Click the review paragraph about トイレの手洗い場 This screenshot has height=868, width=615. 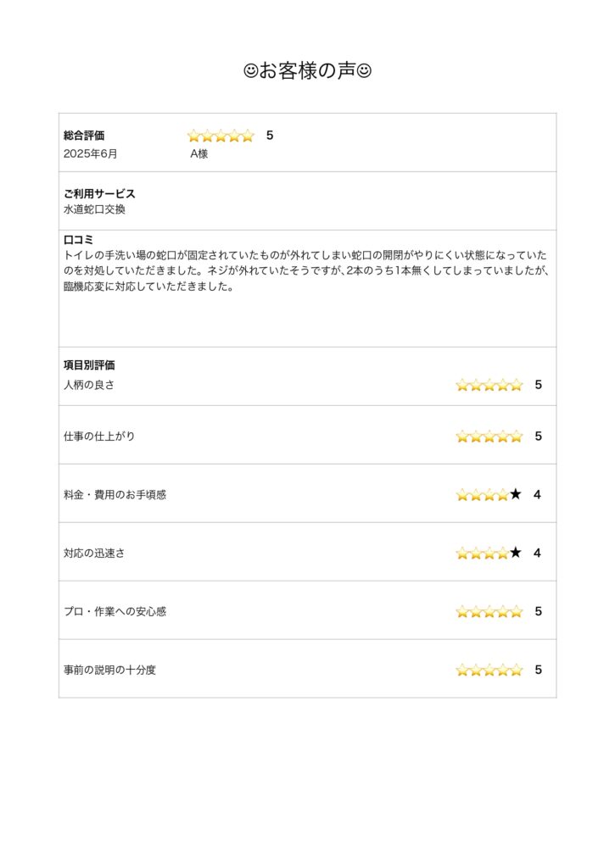coord(305,270)
